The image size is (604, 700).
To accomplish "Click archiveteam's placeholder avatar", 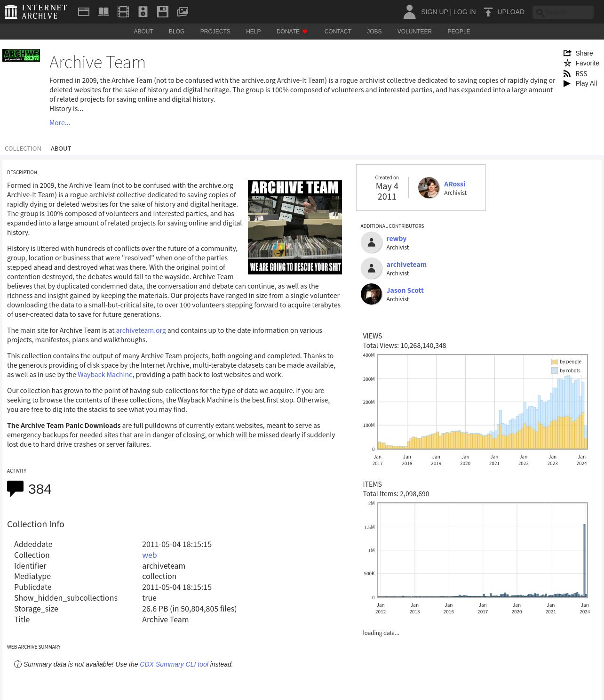I will click(x=371, y=268).
